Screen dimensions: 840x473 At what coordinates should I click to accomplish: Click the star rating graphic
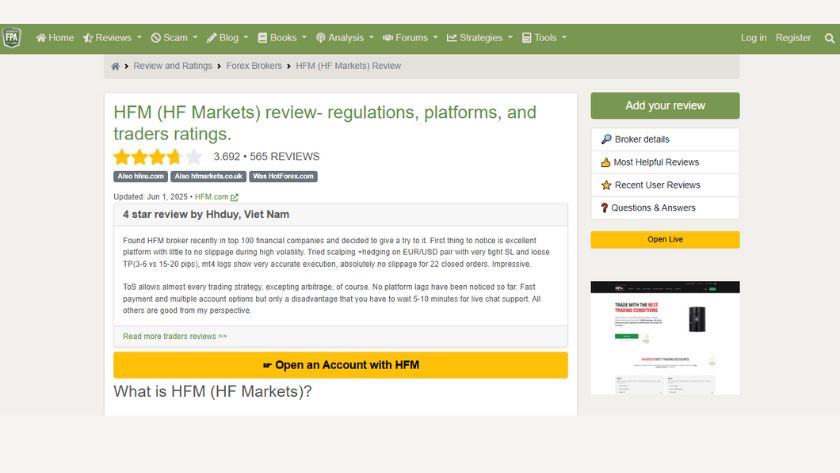point(158,157)
